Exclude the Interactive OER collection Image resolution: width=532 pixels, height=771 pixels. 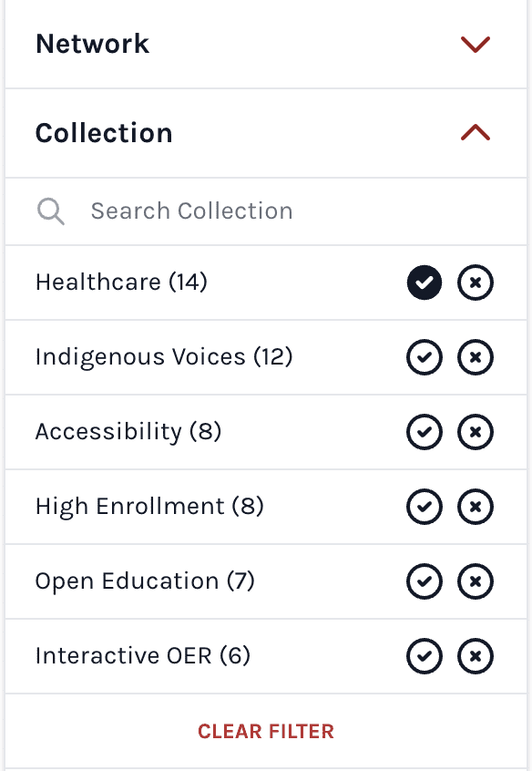pos(476,656)
